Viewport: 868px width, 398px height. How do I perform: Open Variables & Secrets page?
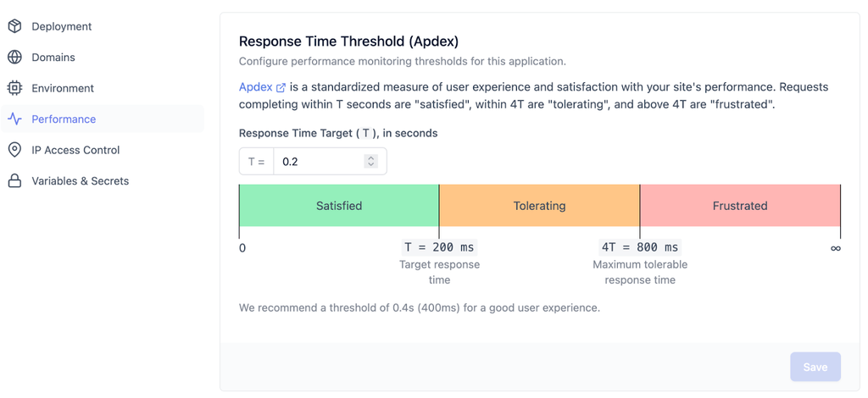(x=80, y=181)
